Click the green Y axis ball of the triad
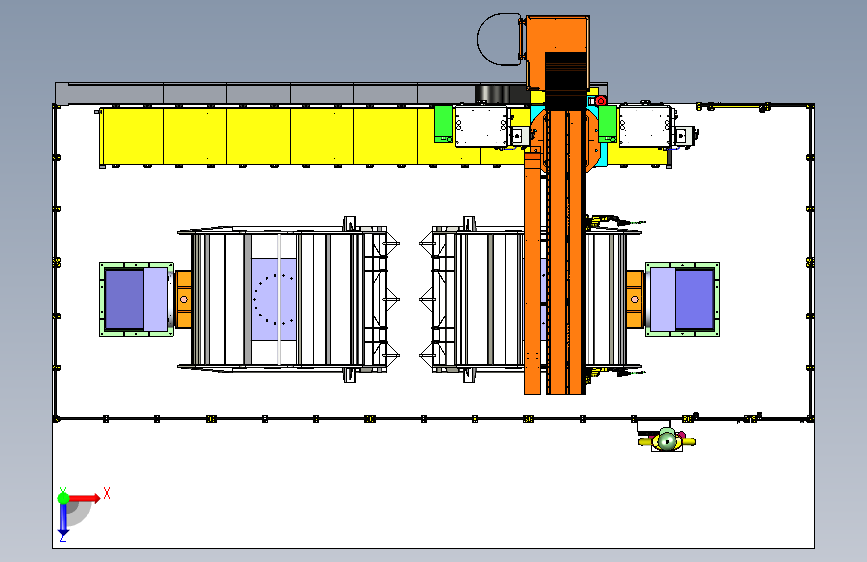Viewport: 867px width, 562px height. pyautogui.click(x=64, y=498)
